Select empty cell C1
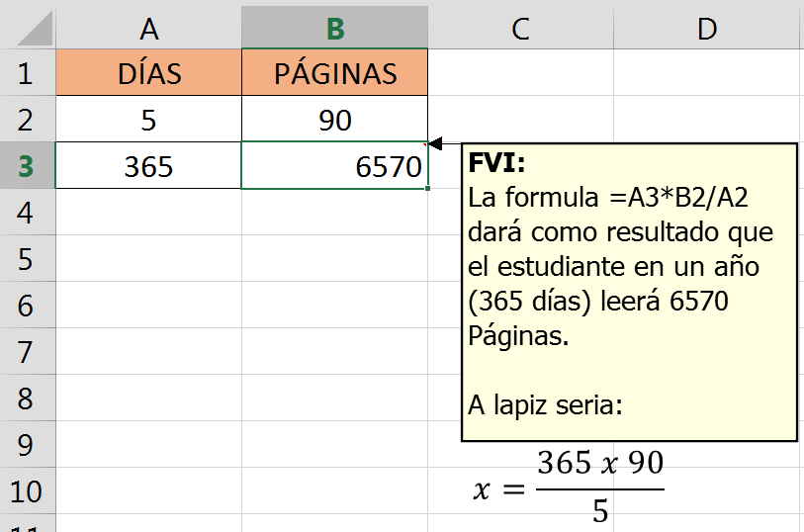The image size is (804, 532). click(x=520, y=73)
